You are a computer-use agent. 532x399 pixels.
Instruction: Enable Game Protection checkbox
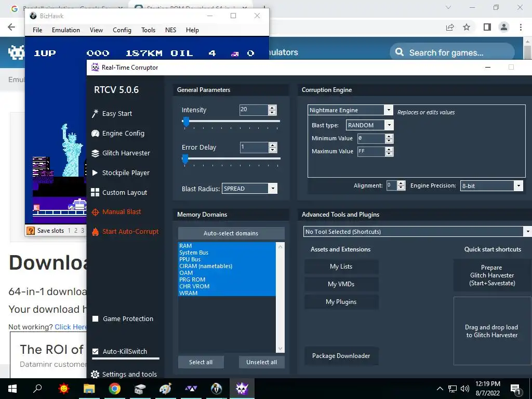[96, 319]
